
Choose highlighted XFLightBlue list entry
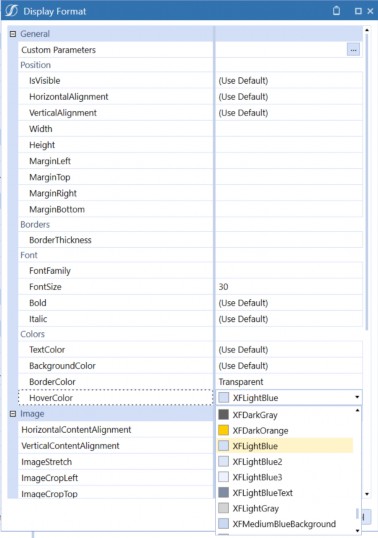point(285,446)
